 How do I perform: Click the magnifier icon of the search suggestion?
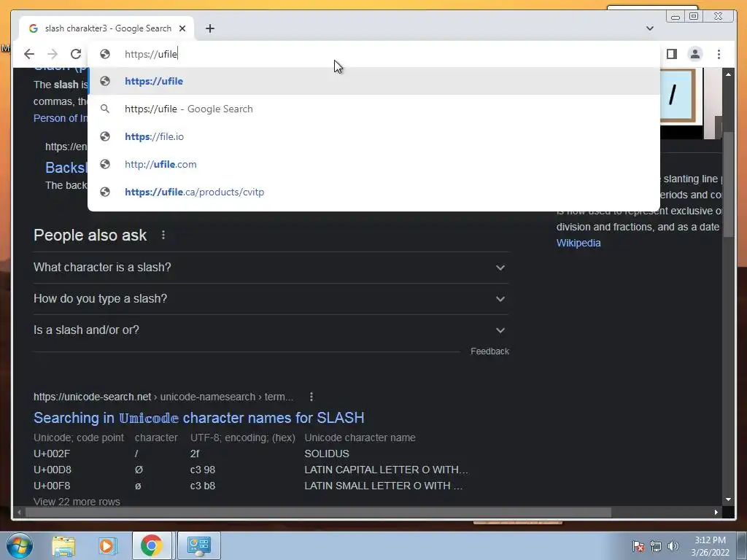[x=105, y=109]
